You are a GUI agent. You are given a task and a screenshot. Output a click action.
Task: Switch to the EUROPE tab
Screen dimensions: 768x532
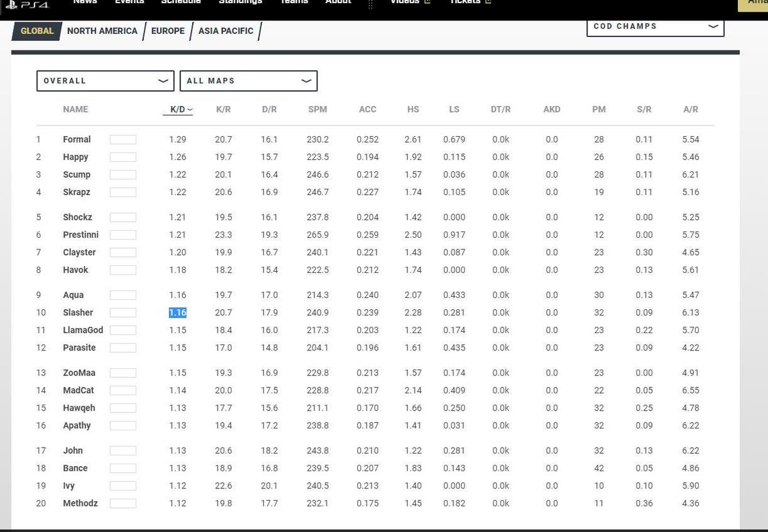(168, 31)
